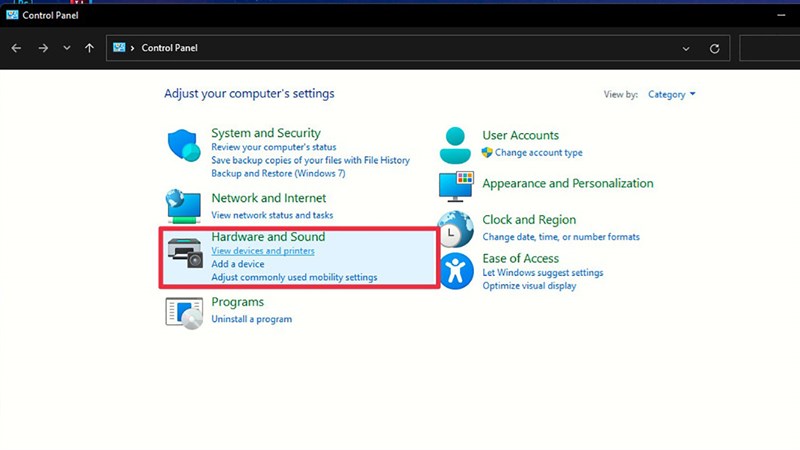Expand the address bar history dropdown
The image size is (800, 450).
tap(686, 48)
